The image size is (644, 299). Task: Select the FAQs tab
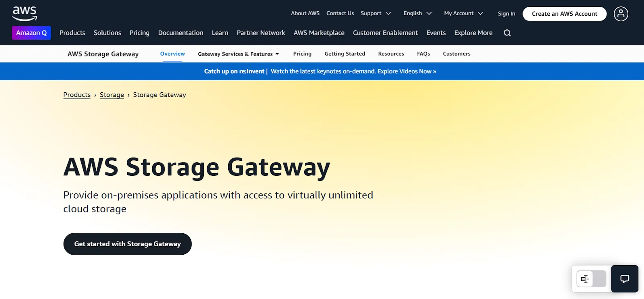423,54
